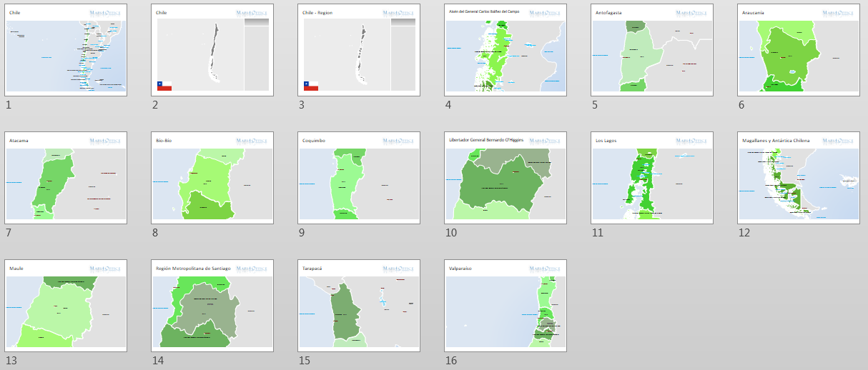The height and width of the screenshot is (370, 868).
Task: Open slide 3 titled Chile - Region
Action: pyautogui.click(x=359, y=50)
